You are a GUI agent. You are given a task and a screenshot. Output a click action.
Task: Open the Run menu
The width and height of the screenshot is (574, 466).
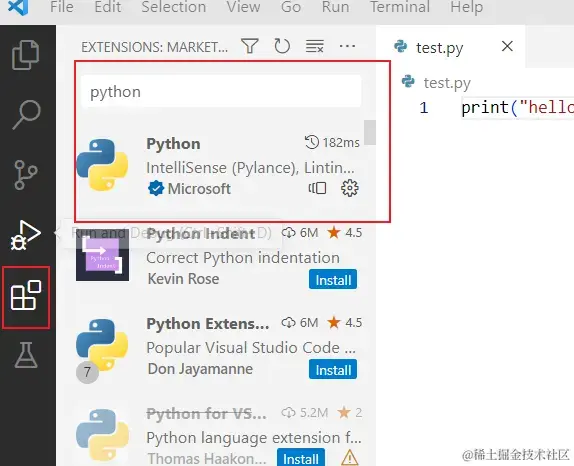coord(335,7)
